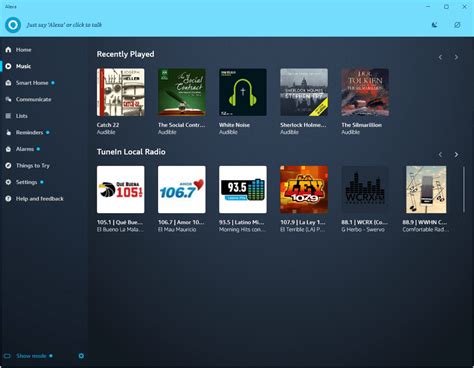Viewport: 474px width, 368px height.
Task: Open the Alarms menu label
Action: [25, 149]
